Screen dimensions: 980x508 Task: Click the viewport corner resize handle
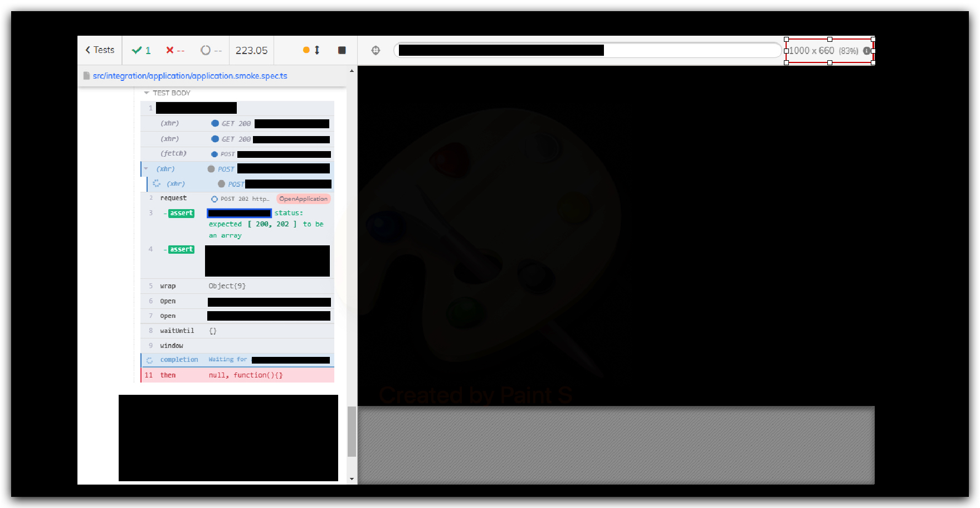(x=872, y=63)
